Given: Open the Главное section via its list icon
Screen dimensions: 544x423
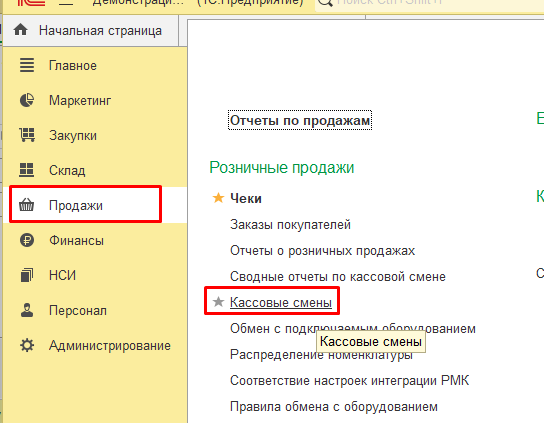Looking at the screenshot, I should click(x=27, y=65).
